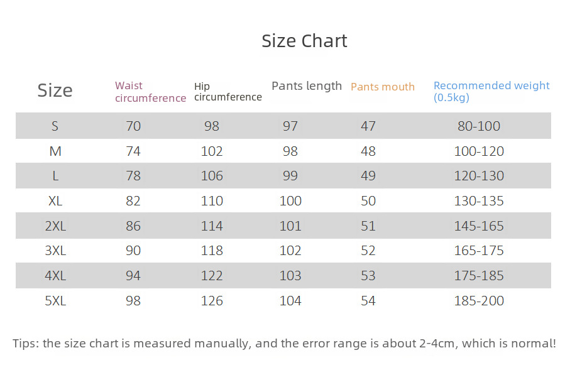Click the waist value 78 for L
Image resolution: width=570 pixels, height=392 pixels.
133,176
